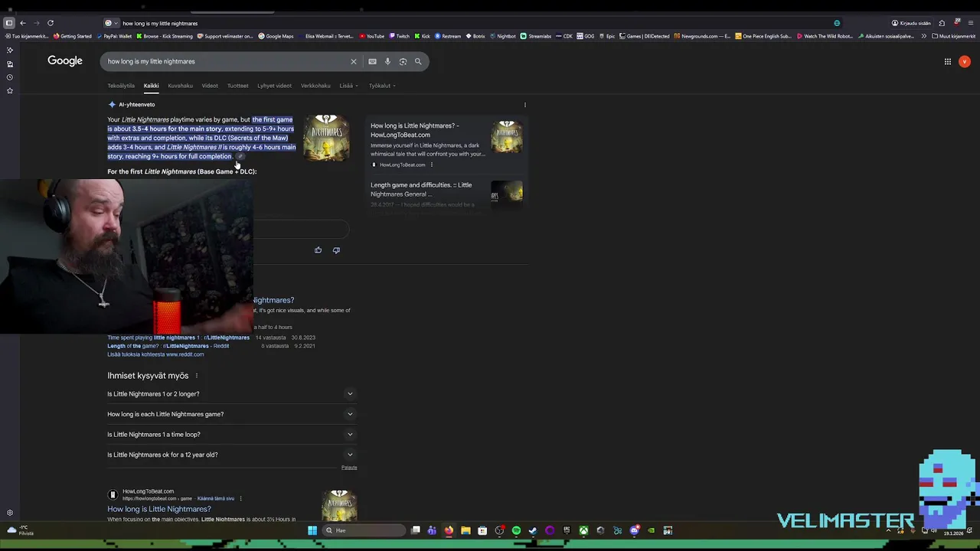Select the Tekoälytila tab
980x551 pixels.
(121, 86)
